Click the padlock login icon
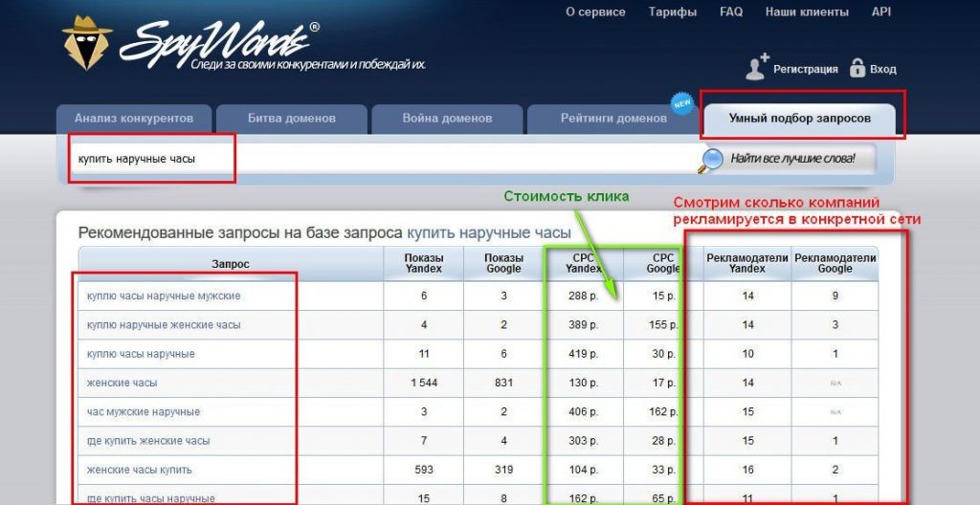This screenshot has height=505, width=980. tap(857, 68)
